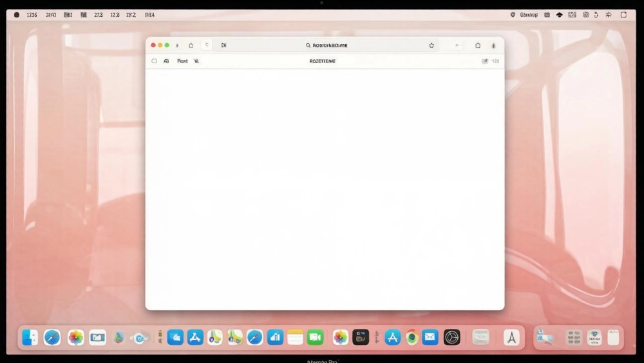Open the Trash in the dock

613,337
